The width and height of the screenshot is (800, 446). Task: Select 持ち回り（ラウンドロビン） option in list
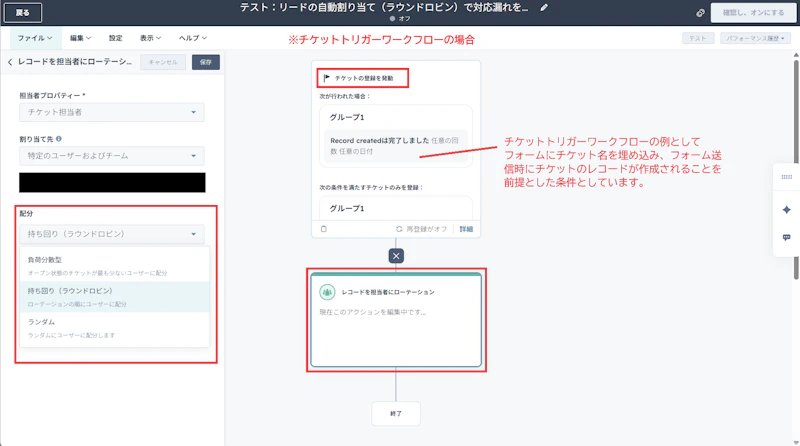tap(114, 297)
